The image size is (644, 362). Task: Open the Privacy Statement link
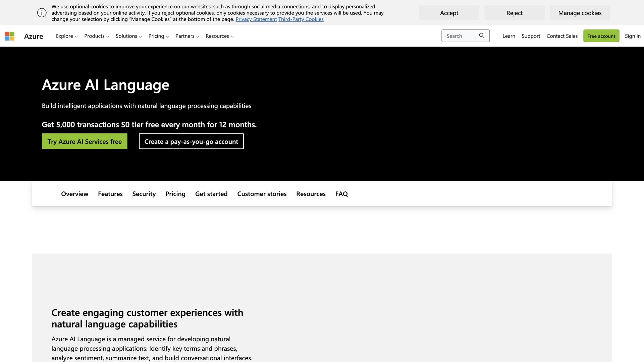click(256, 19)
